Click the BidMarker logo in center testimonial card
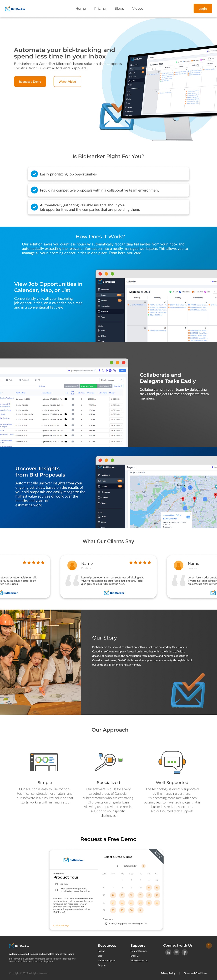This screenshot has width=217, height=980. (114, 593)
